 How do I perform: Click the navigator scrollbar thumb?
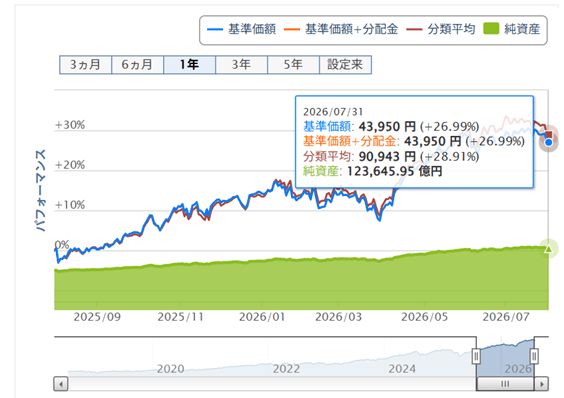point(505,384)
